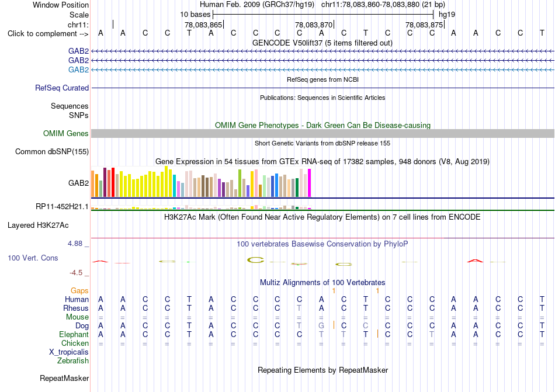Click the 78,083,870 position marker
Screen dimensions: 555x392
314,25
